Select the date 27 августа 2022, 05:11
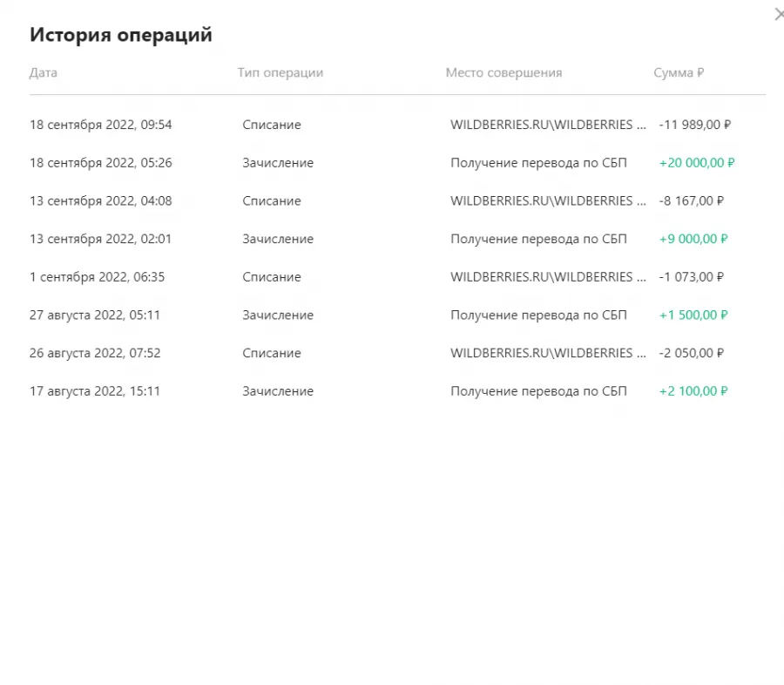Screen dimensions: 784x685 click(94, 315)
